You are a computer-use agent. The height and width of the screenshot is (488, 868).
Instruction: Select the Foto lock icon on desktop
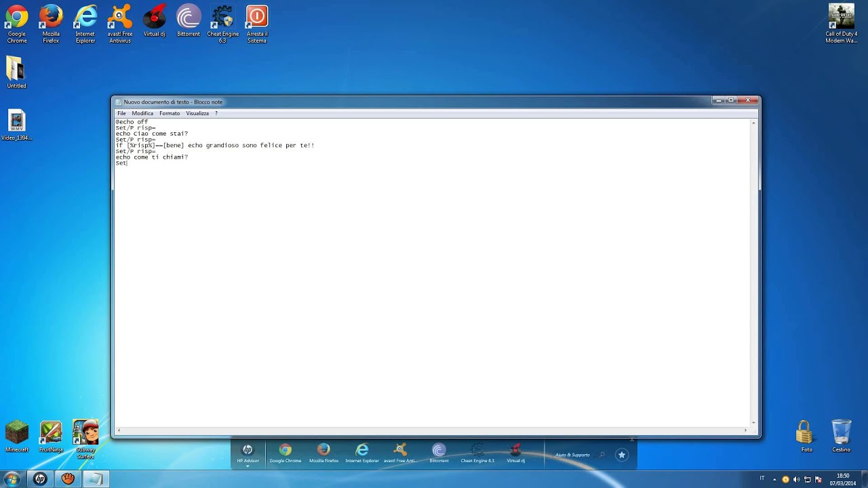point(806,436)
